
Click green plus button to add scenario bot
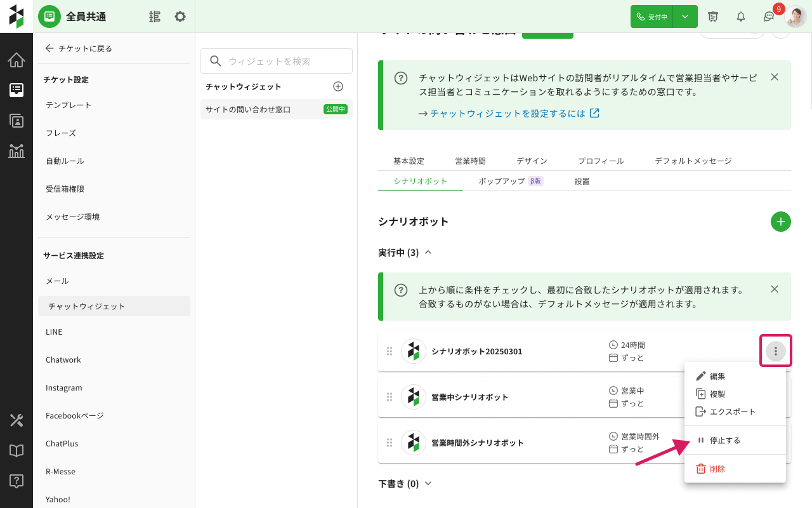coord(780,222)
